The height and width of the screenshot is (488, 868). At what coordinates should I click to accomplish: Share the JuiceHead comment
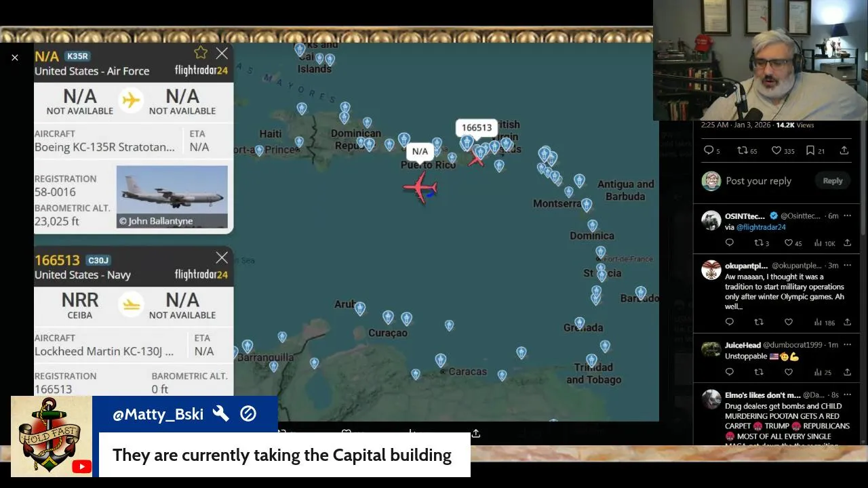pyautogui.click(x=847, y=371)
